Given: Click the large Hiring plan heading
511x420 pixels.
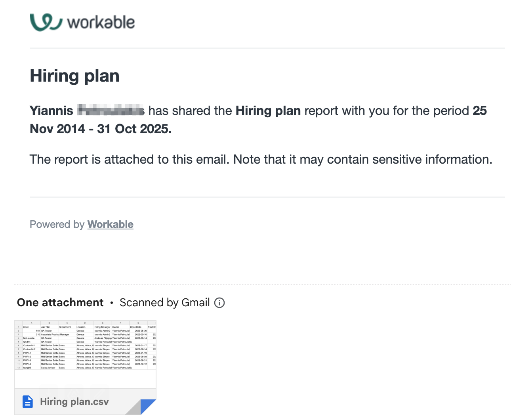Looking at the screenshot, I should tap(74, 76).
